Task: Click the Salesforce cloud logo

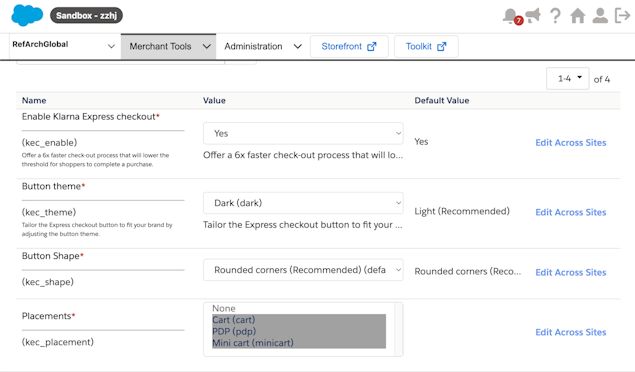Action: point(27,15)
